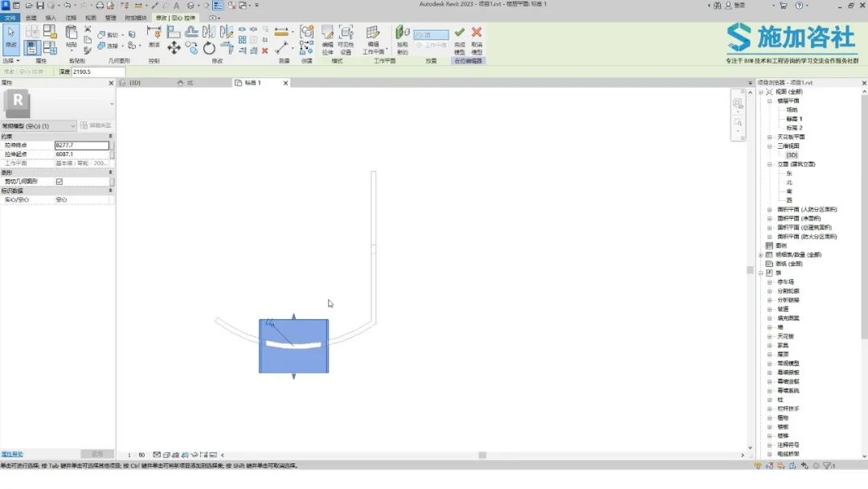Click Save in quick access toolbar
Viewport: 868px width, 489px height.
coord(40,6)
